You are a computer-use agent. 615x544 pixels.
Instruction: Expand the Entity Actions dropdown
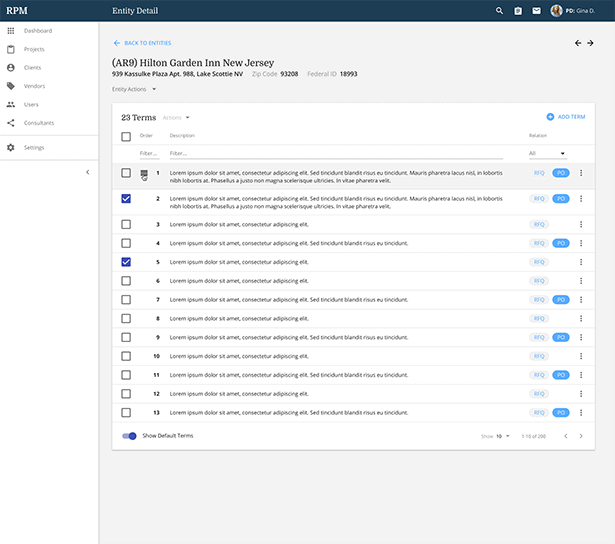click(134, 89)
